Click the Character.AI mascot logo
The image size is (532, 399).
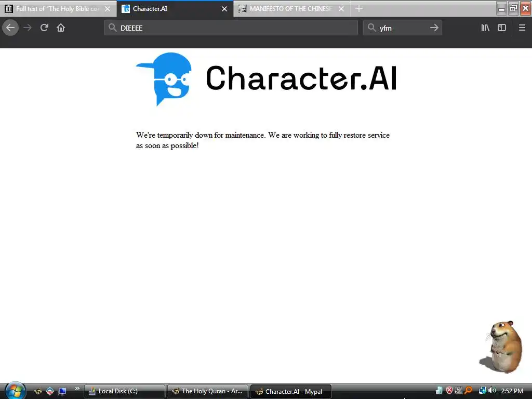[x=164, y=79]
